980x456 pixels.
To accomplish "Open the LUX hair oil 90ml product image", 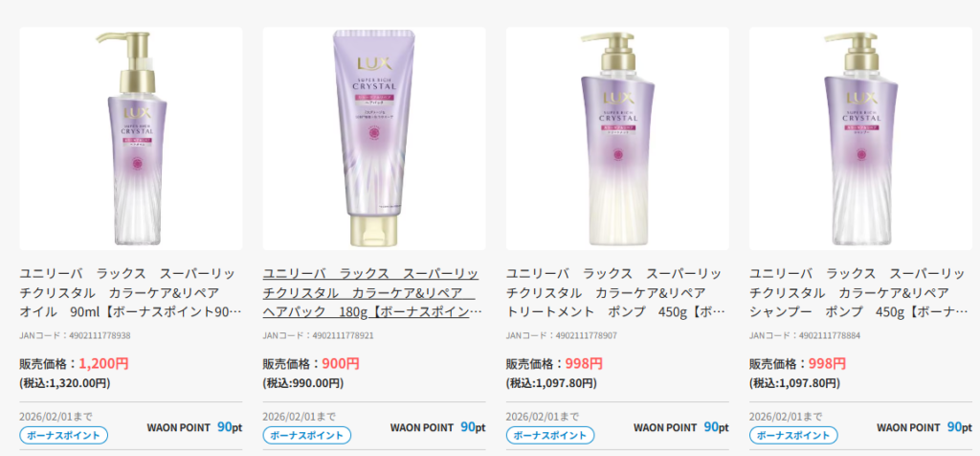I will pos(130,138).
